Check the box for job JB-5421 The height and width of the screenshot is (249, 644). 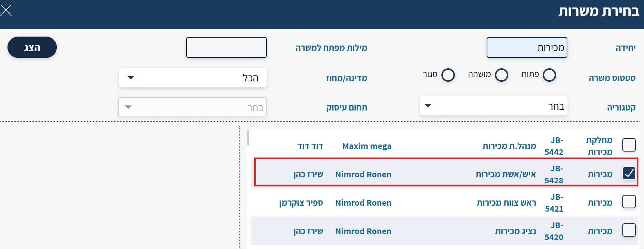629,202
